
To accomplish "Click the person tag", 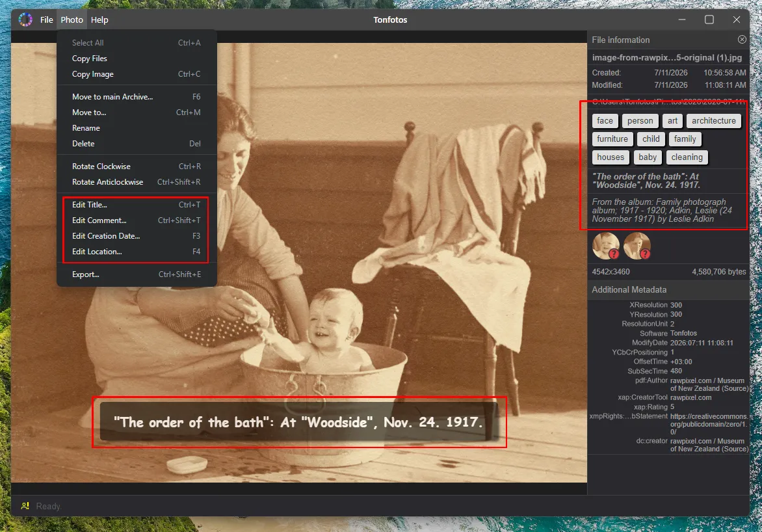I will [640, 120].
